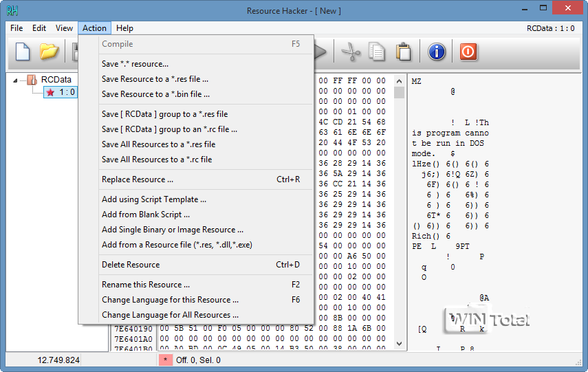The image size is (588, 372).
Task: Open the File menu
Action: [17, 28]
